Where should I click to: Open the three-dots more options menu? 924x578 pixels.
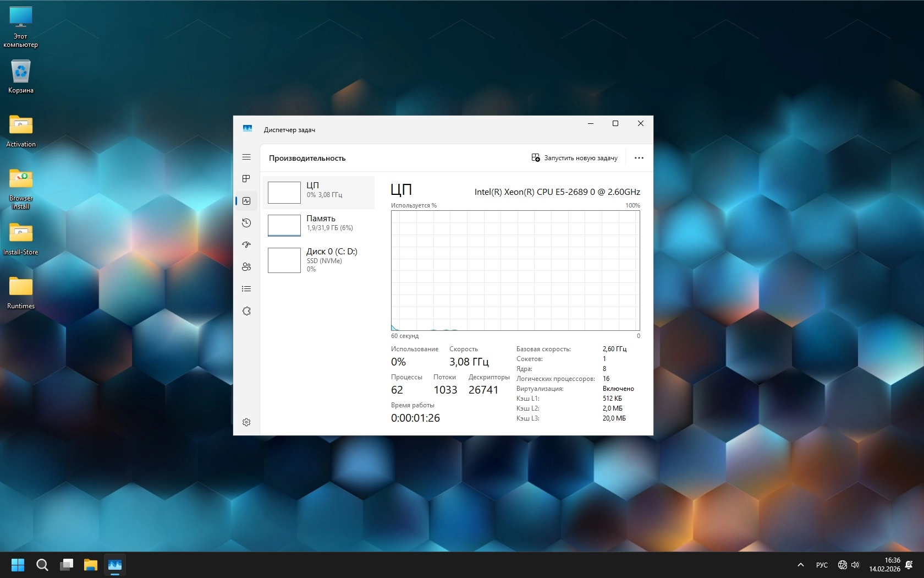[639, 158]
